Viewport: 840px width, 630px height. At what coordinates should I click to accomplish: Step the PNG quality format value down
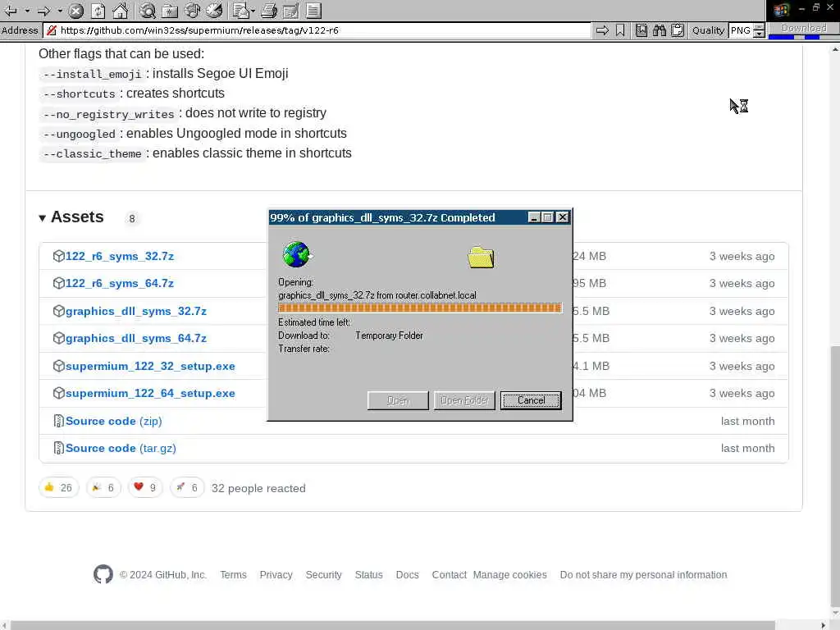(x=759, y=34)
